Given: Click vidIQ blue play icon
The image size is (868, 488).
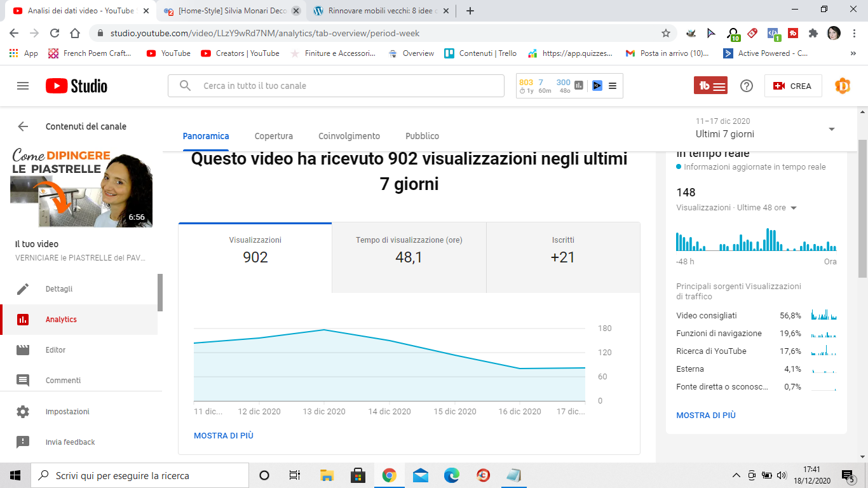Looking at the screenshot, I should (597, 86).
